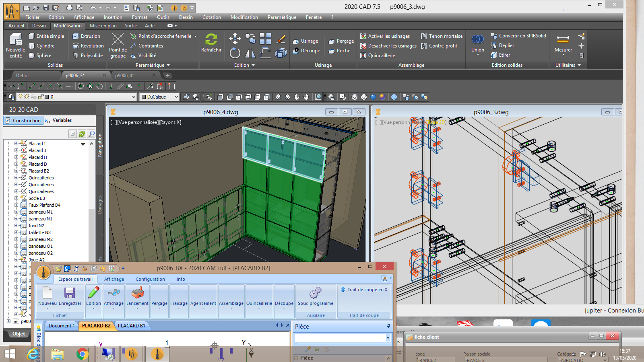The height and width of the screenshot is (362, 644).
Task: Open Sous-programme in the CAM ribbon
Action: [x=316, y=298]
